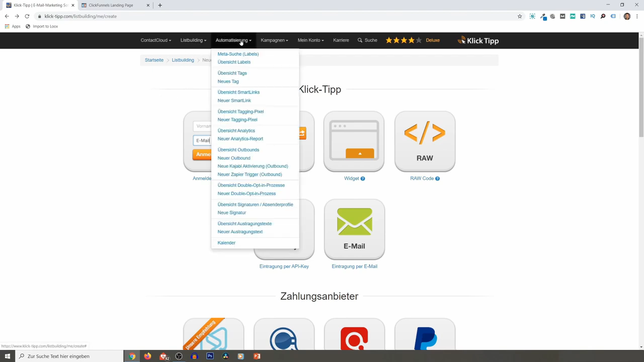
Task: Click help icon next to RAW Code
Action: coord(437,178)
